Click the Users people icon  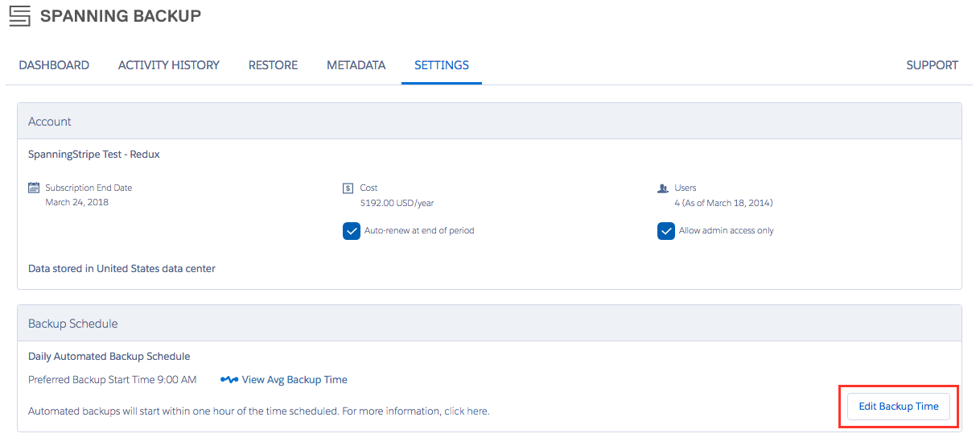(x=663, y=188)
